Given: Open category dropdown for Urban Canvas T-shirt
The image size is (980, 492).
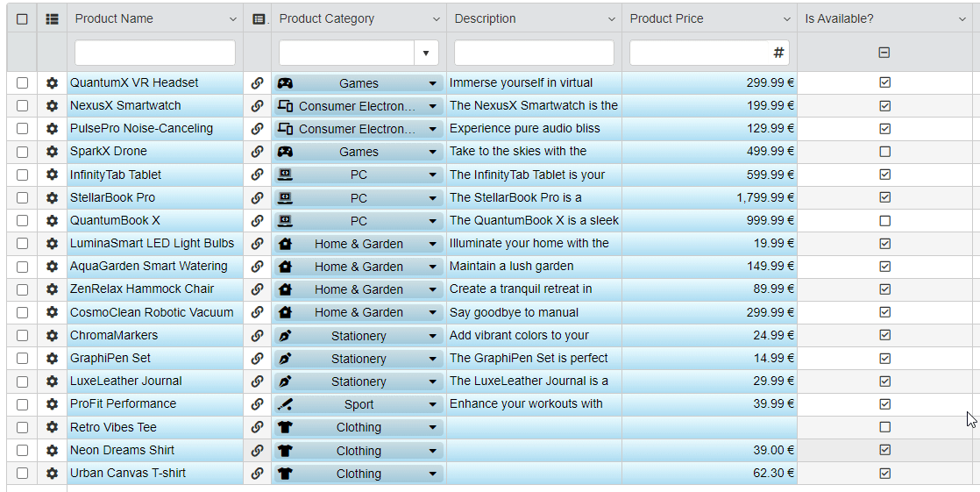Looking at the screenshot, I should (432, 474).
